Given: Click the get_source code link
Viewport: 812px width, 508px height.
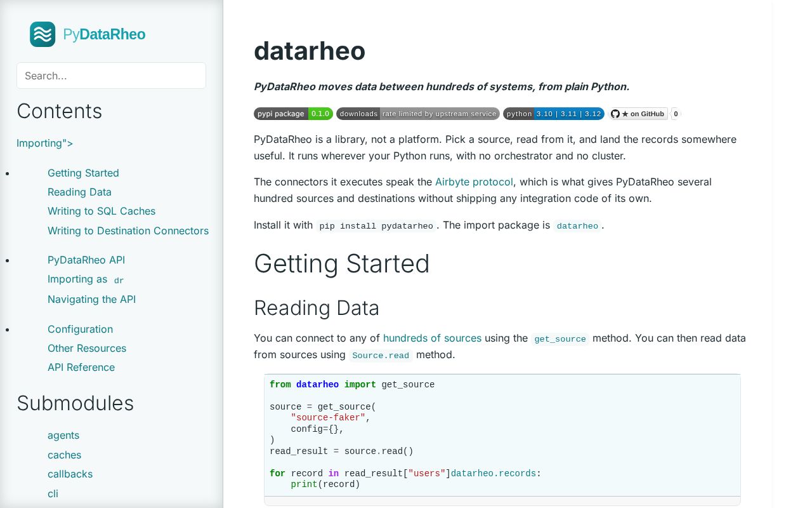Looking at the screenshot, I should click(560, 338).
